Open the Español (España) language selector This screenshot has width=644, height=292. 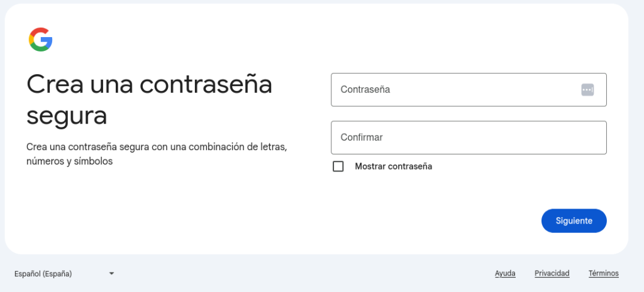pos(64,274)
